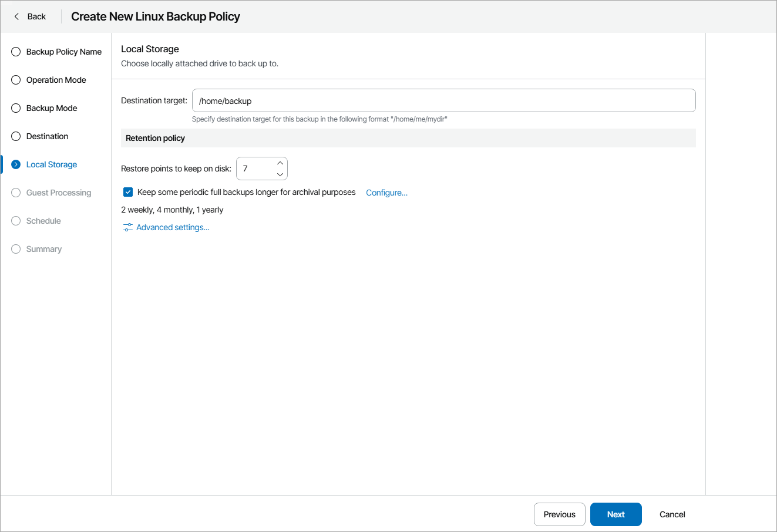Click the Destination target input field
Viewport: 777px width, 532px height.
point(443,100)
